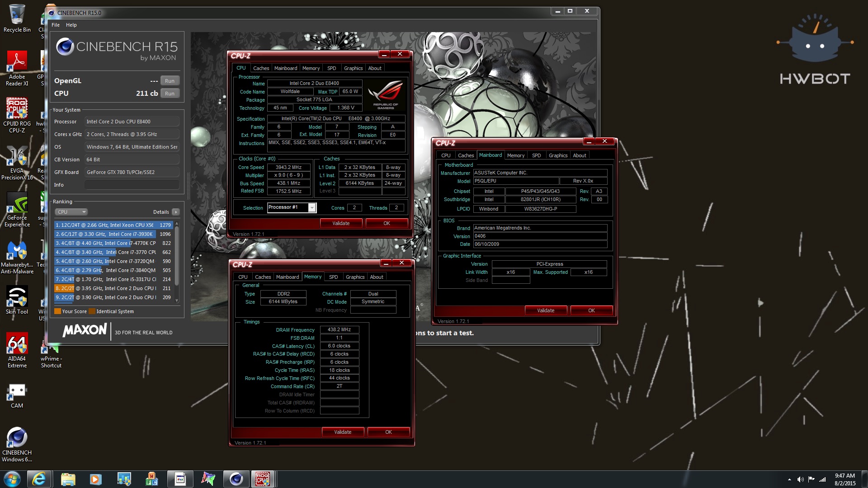This screenshot has height=488, width=868.
Task: Click the HWBOT gadget logo on the desktop
Action: 815,50
